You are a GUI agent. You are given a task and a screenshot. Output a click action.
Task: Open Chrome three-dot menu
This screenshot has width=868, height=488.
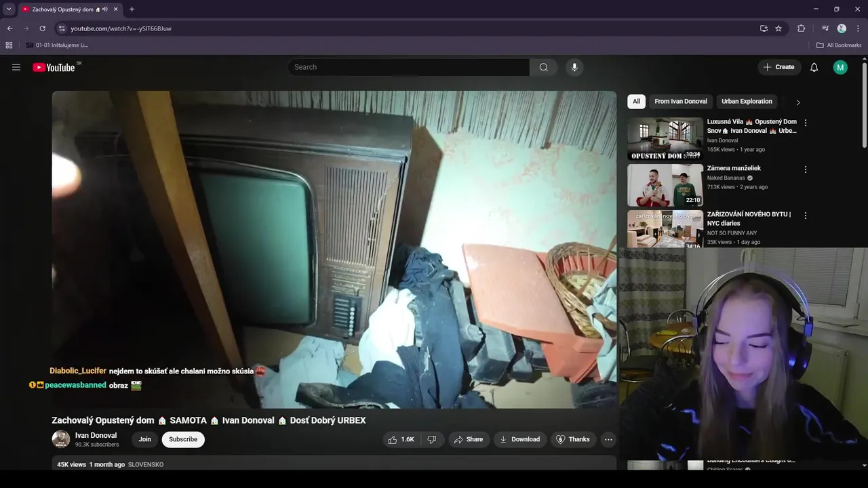pyautogui.click(x=858, y=28)
